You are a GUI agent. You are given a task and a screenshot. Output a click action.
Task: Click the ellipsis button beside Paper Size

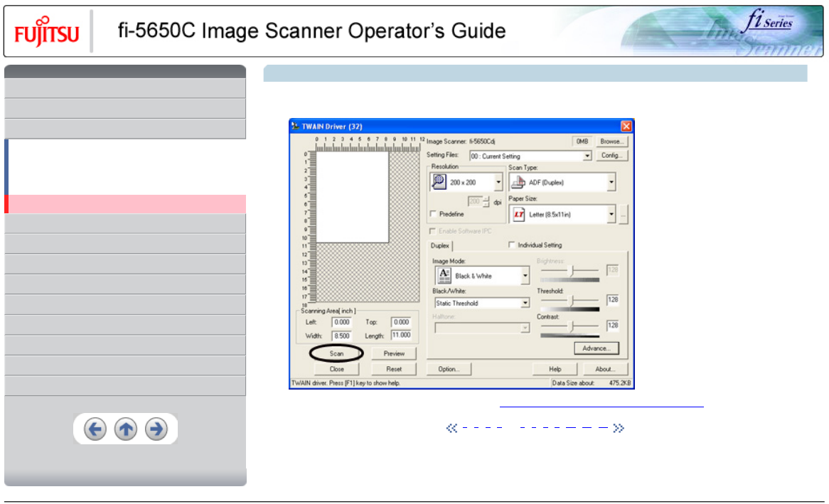[624, 214]
